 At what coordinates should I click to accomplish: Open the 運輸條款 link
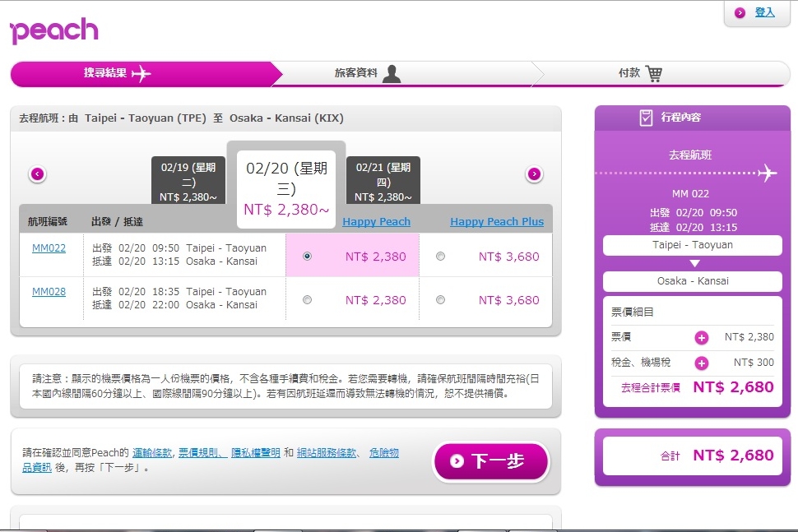click(152, 453)
